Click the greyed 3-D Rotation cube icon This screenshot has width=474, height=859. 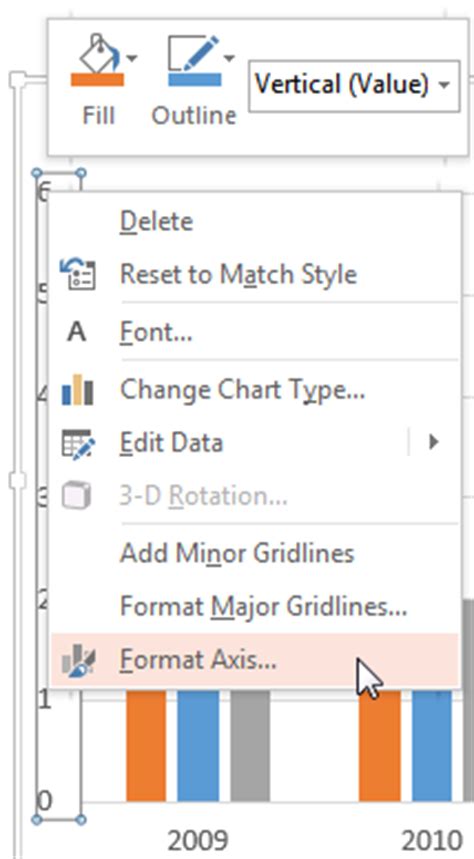77,496
